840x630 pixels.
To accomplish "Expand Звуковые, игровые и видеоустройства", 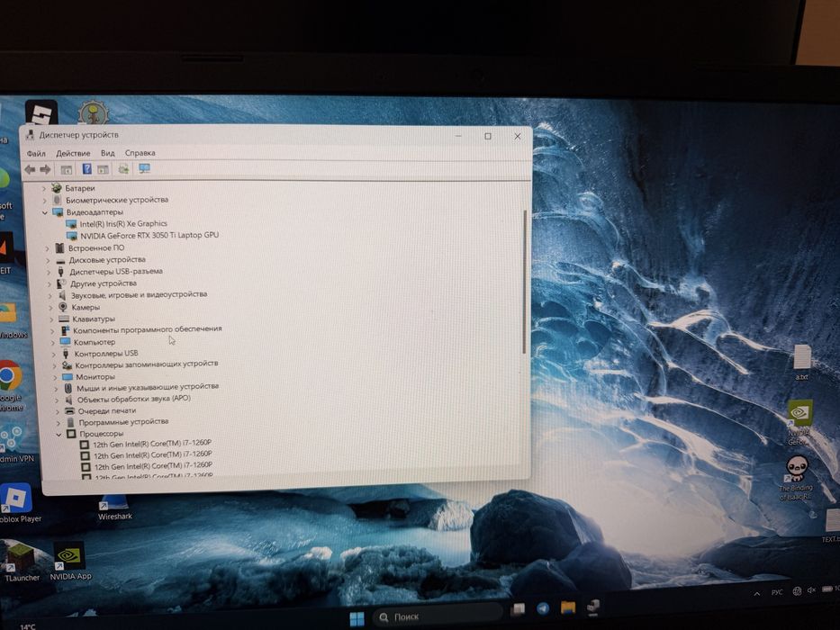I will [50, 295].
